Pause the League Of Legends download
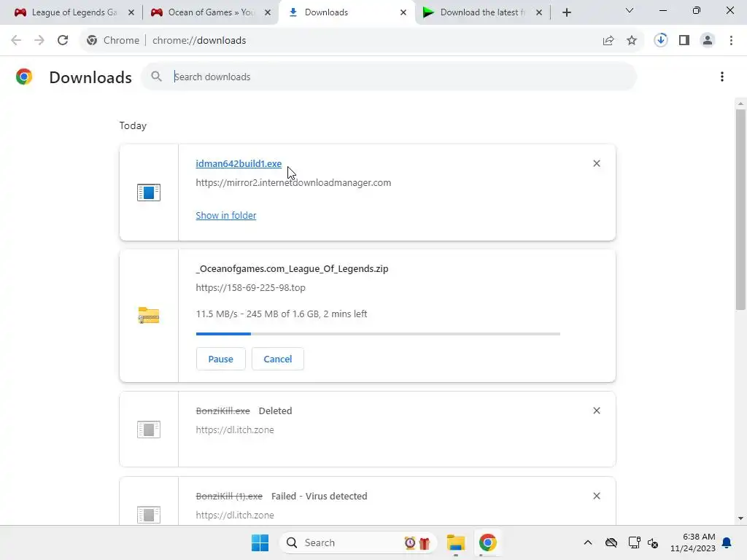 point(220,359)
